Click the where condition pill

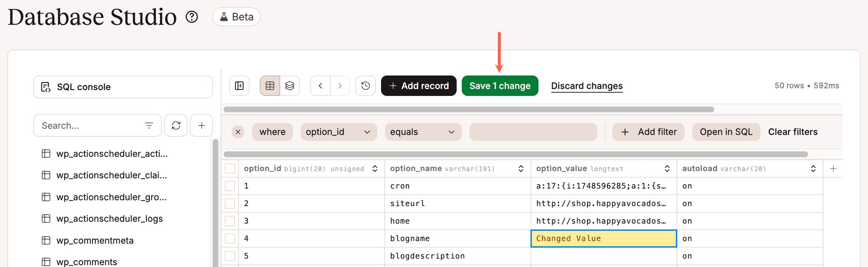tap(273, 132)
